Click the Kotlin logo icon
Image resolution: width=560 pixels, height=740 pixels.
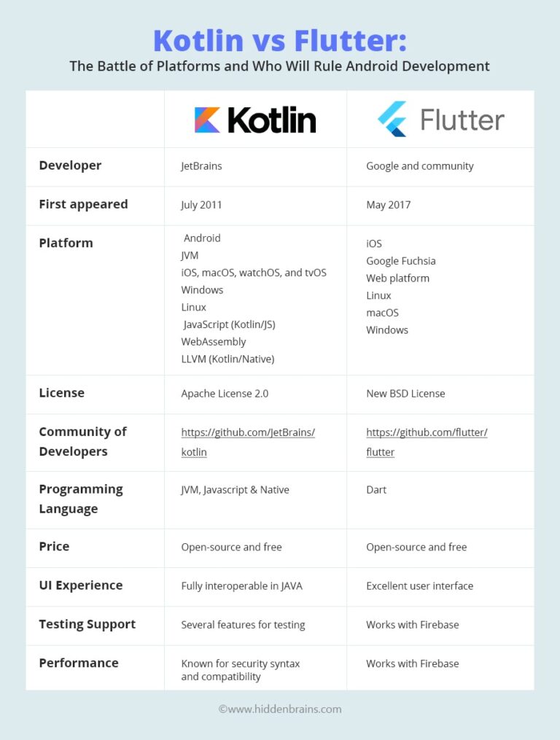click(x=207, y=120)
